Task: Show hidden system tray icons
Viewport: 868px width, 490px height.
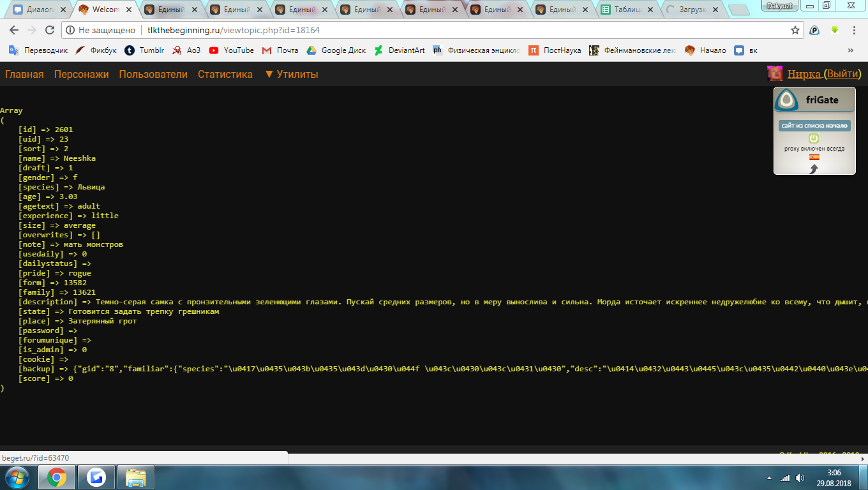Action: click(770, 478)
